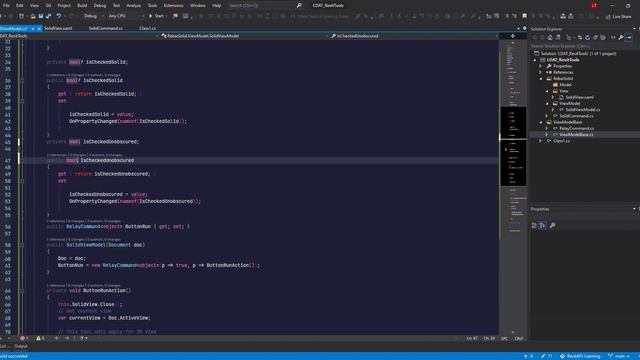640x360 pixels.
Task: Click Solution Explorer View Code icon
Action: click(x=613, y=38)
